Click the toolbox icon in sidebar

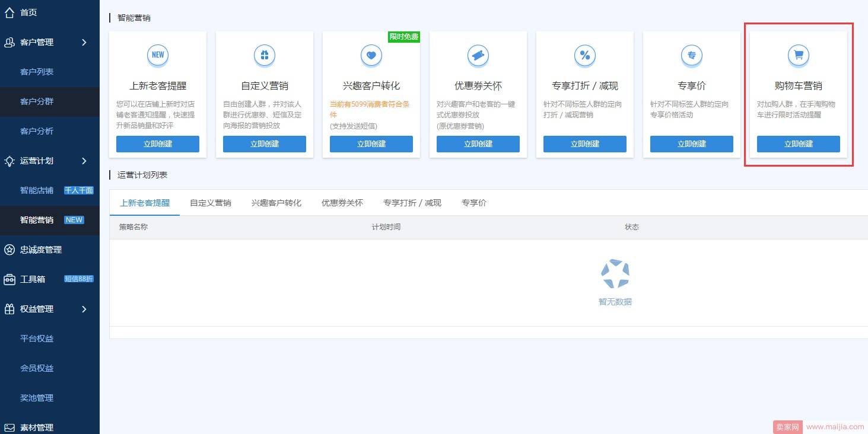click(9, 279)
